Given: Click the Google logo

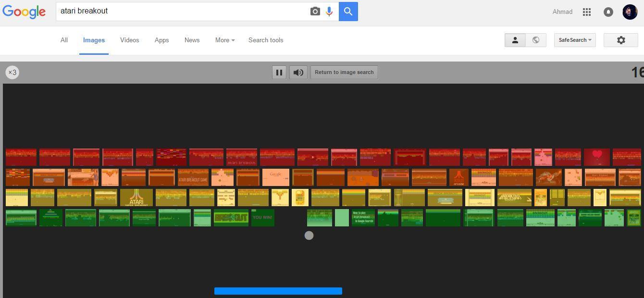Looking at the screenshot, I should [x=24, y=12].
